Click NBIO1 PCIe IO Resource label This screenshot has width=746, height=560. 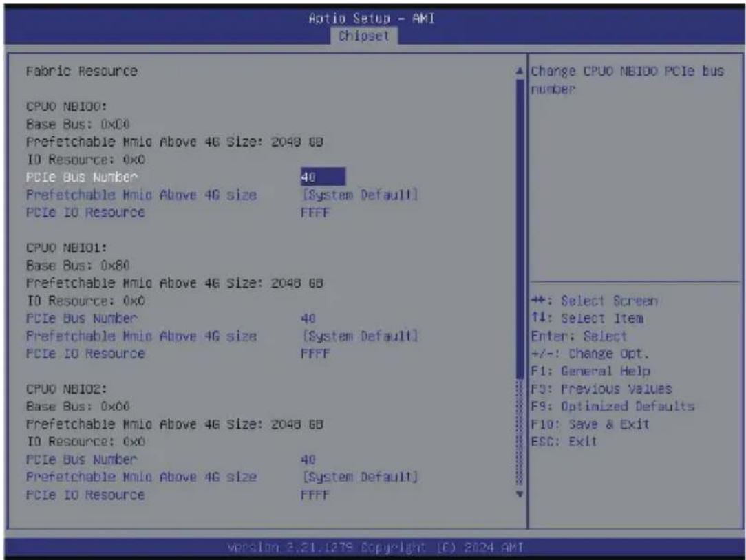point(85,354)
